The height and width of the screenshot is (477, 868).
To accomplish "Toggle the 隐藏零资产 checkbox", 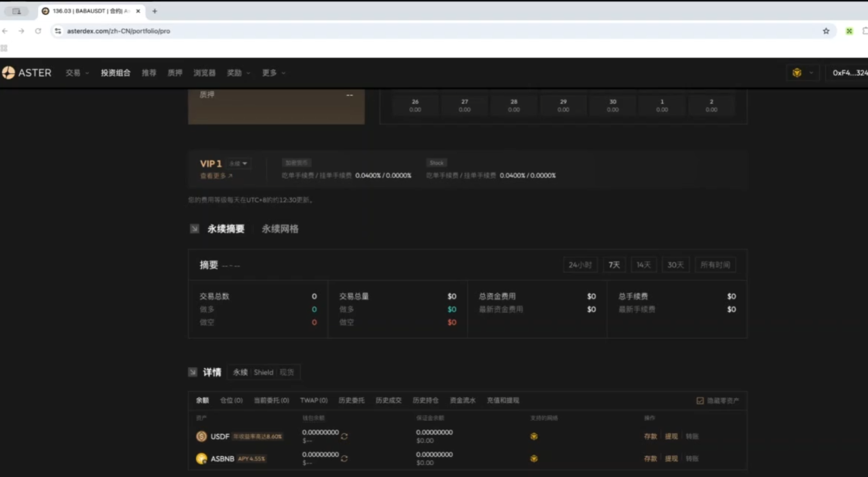I will click(700, 401).
